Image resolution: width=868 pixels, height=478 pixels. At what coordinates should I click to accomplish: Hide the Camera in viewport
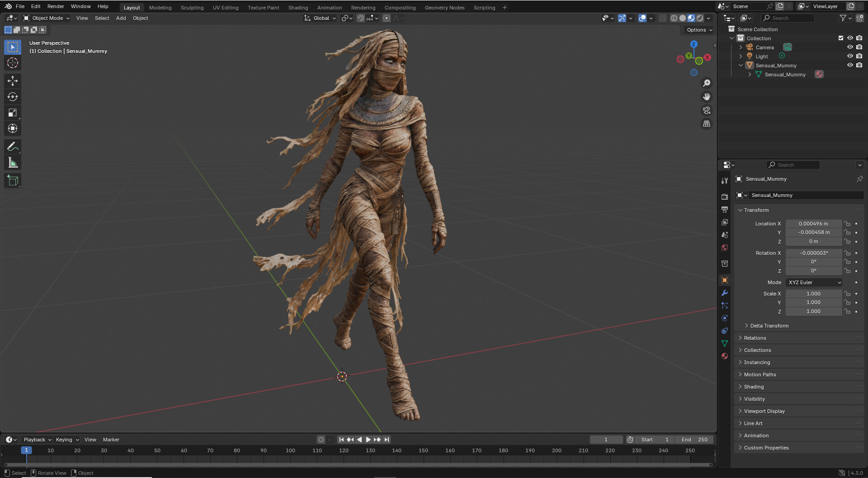click(x=850, y=47)
